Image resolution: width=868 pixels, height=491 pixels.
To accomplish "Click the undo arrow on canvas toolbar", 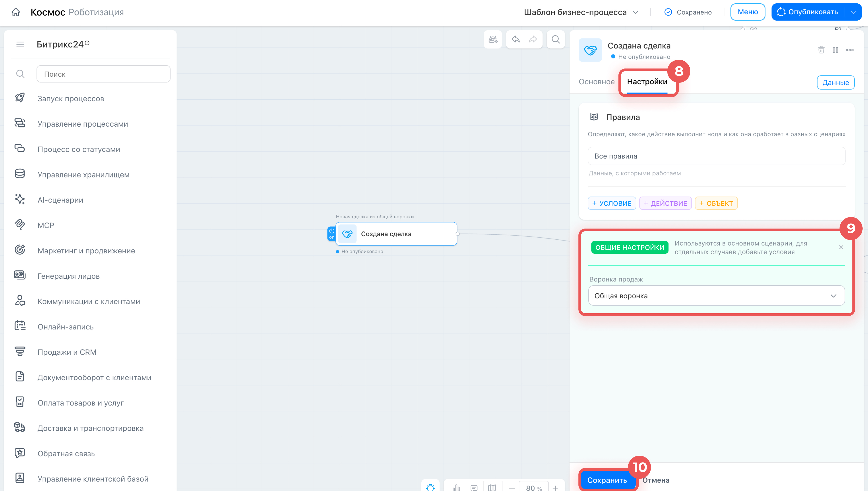I will point(516,40).
